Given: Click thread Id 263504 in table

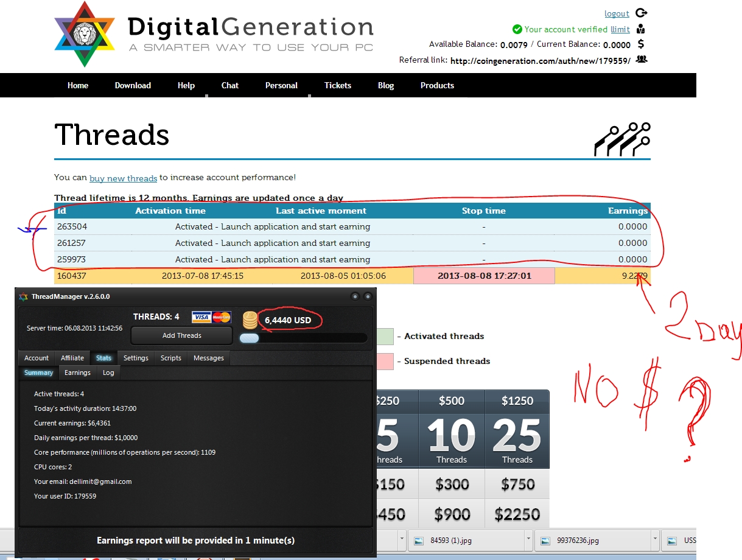Looking at the screenshot, I should pos(72,226).
